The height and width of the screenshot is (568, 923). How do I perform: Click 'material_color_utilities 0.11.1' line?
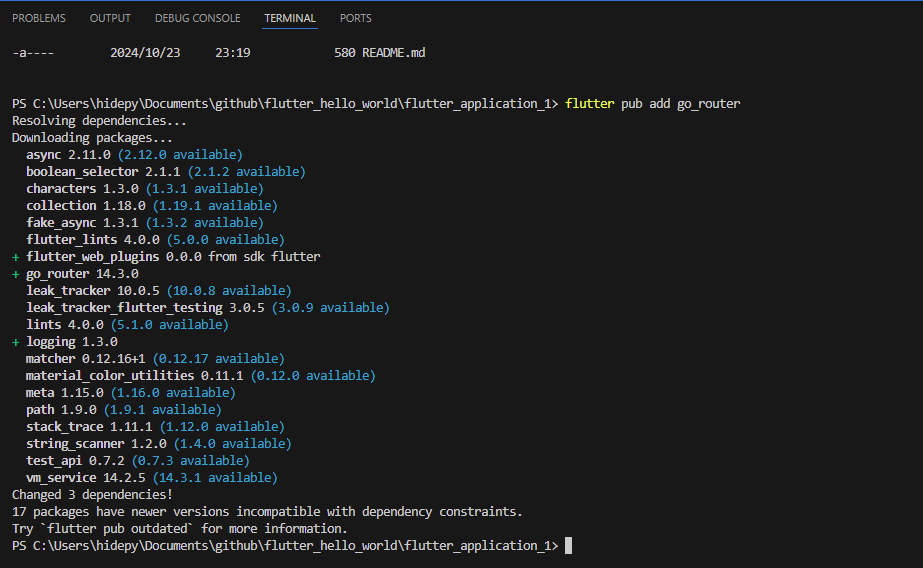(x=201, y=376)
